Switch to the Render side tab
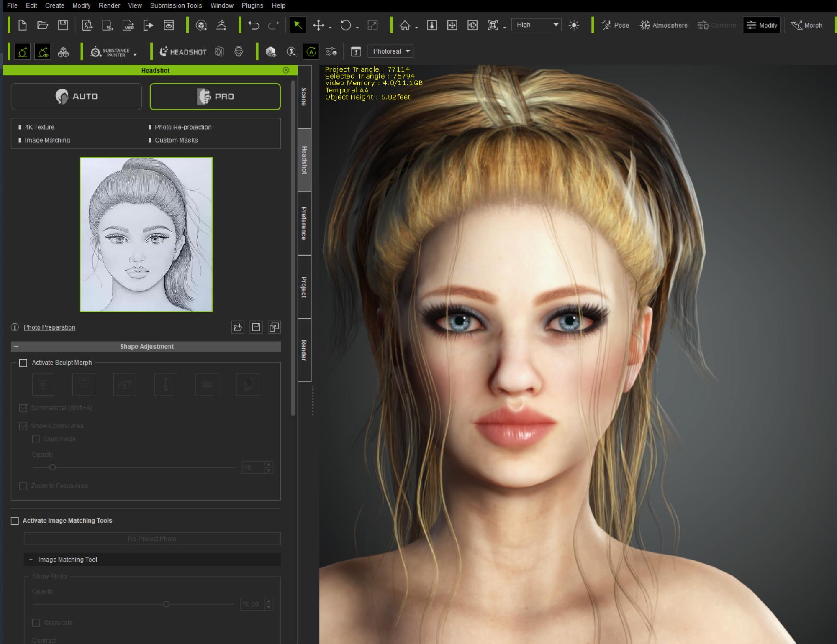This screenshot has height=644, width=837. (304, 350)
